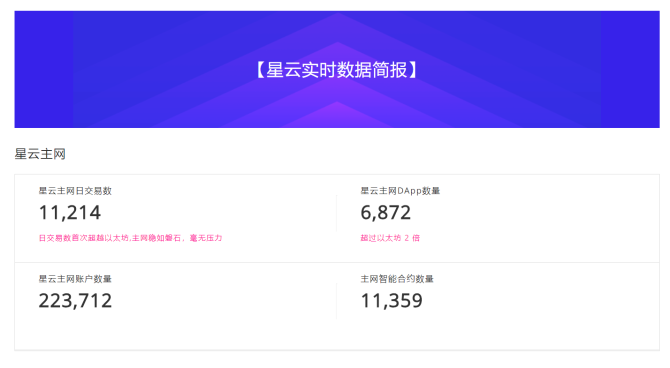Click the vertical divider beside 223,712

point(337,301)
